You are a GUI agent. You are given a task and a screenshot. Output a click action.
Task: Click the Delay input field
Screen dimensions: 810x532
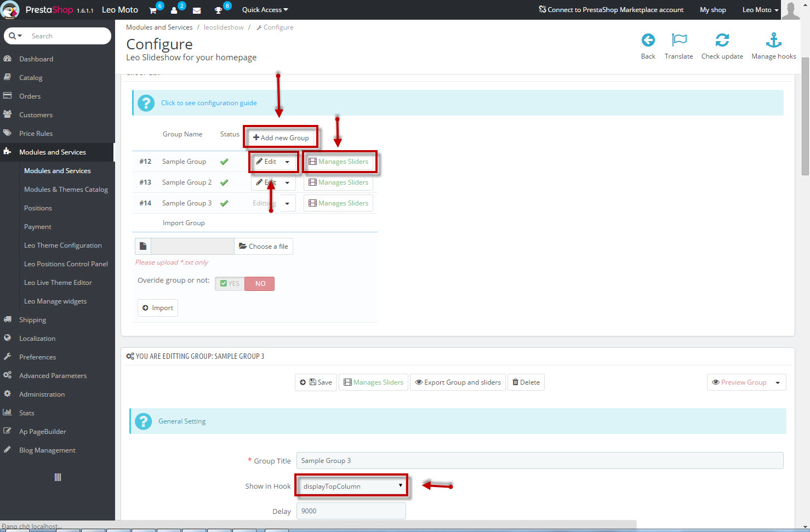pyautogui.click(x=351, y=511)
